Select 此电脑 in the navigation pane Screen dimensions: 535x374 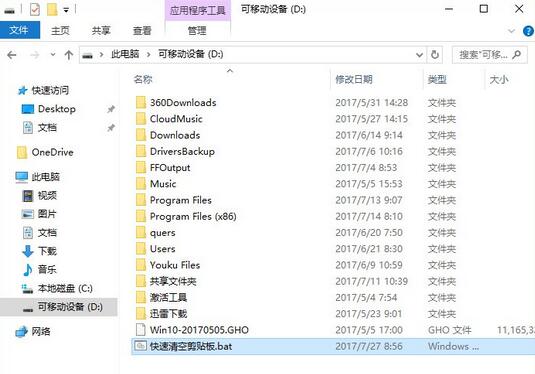[45, 177]
